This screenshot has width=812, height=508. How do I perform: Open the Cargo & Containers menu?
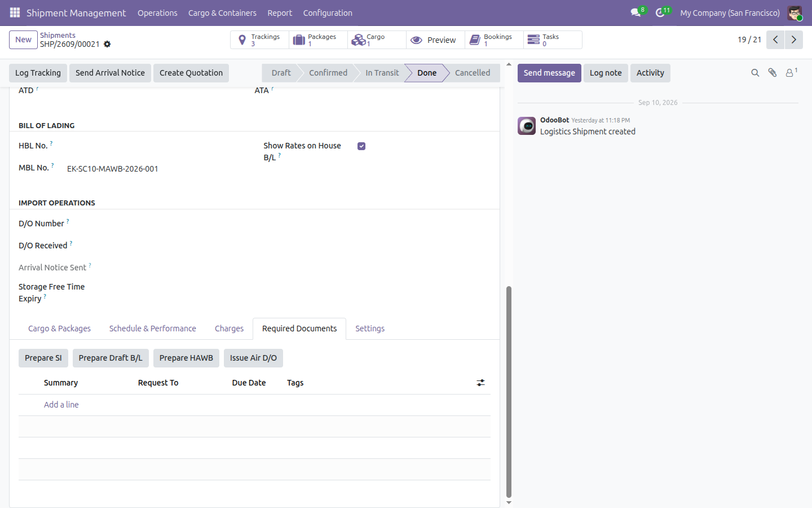coord(222,12)
